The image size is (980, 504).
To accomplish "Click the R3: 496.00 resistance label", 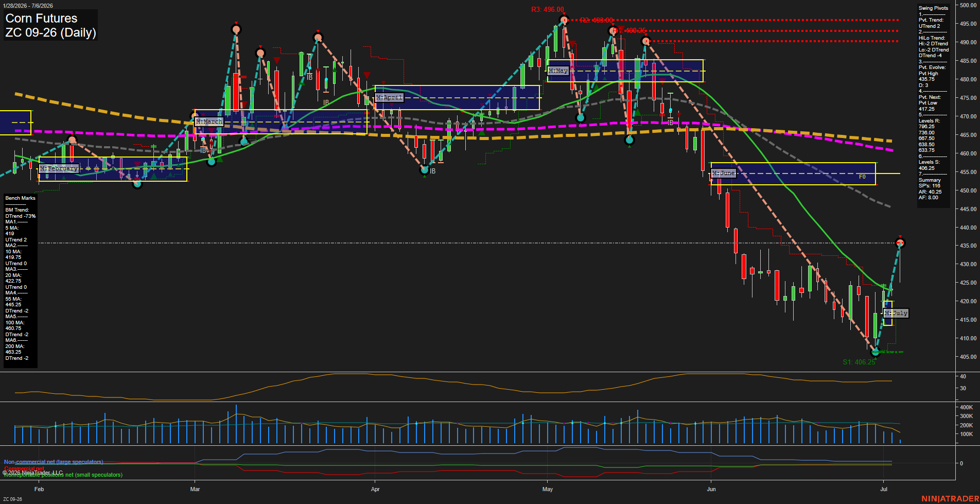I will tap(548, 10).
